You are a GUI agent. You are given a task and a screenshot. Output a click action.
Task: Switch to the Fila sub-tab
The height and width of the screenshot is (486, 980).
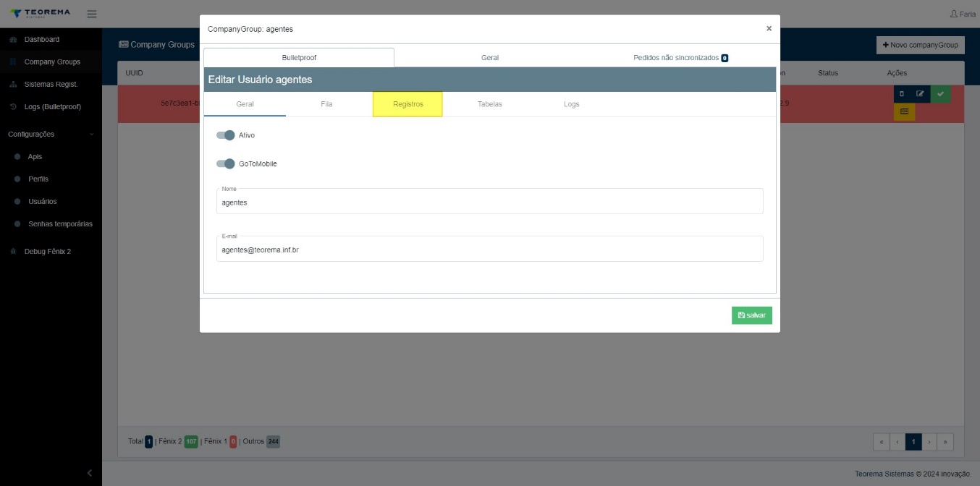click(x=326, y=104)
